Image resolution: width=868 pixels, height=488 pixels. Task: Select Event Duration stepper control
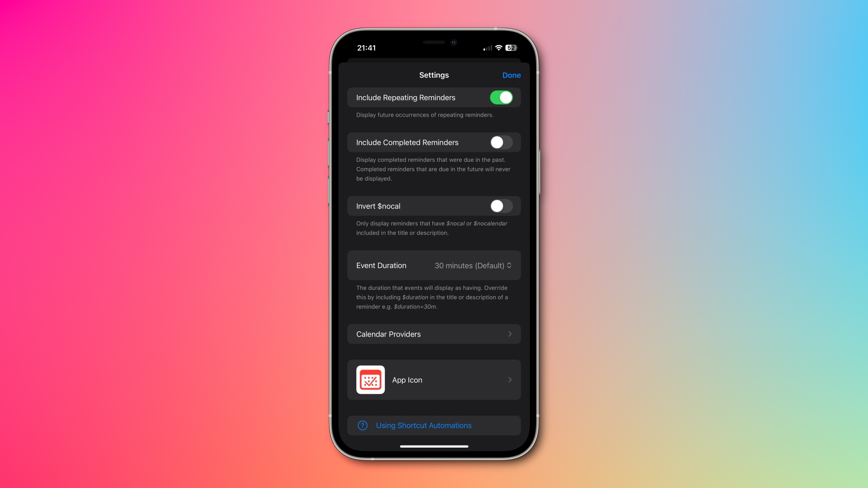tap(509, 265)
